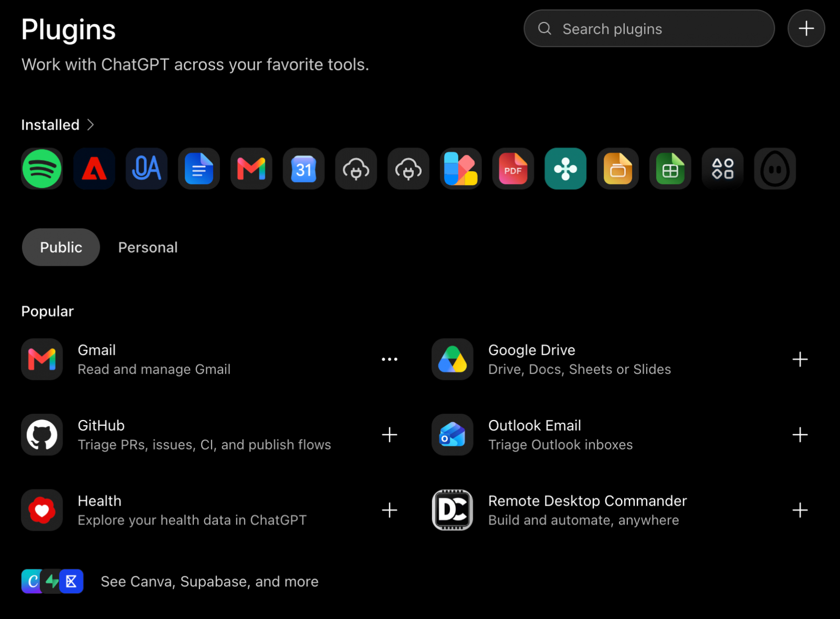Screen dimensions: 840x619
Task: Open the Gmail more options ellipsis
Action: pyautogui.click(x=390, y=359)
